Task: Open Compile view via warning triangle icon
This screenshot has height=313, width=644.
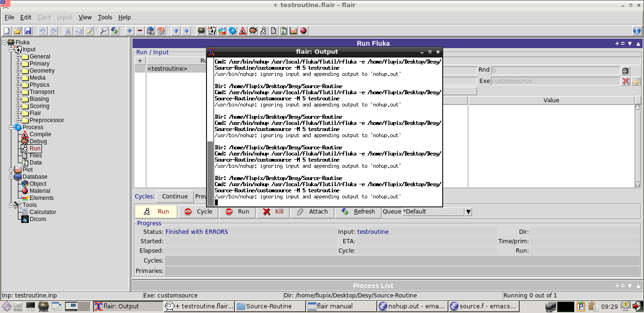Action: point(243,31)
